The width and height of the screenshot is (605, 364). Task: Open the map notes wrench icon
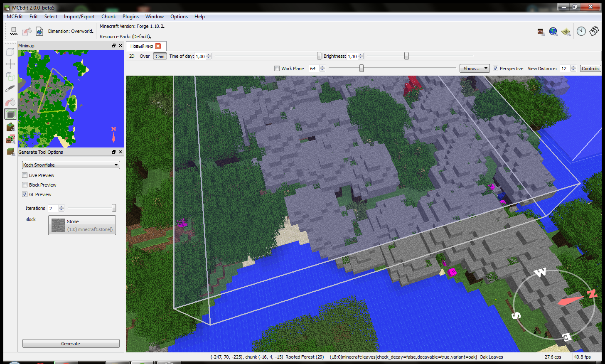pos(566,32)
